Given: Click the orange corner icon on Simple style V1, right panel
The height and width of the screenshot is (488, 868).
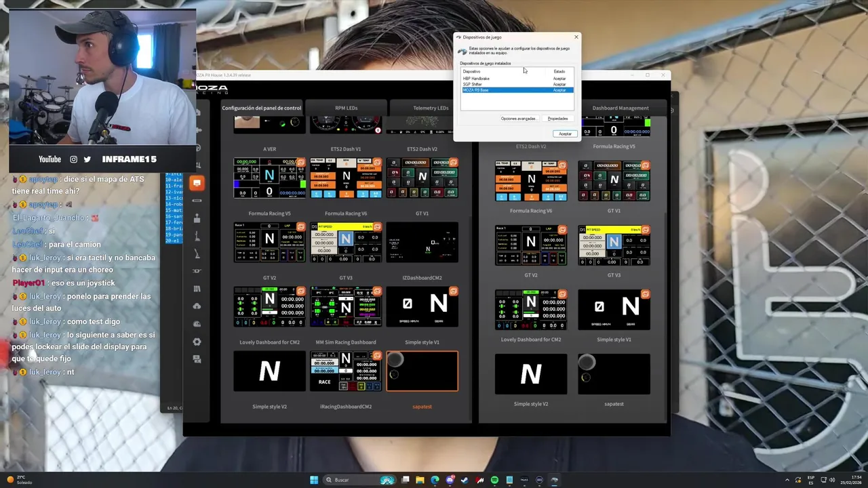Looking at the screenshot, I should [x=646, y=294].
